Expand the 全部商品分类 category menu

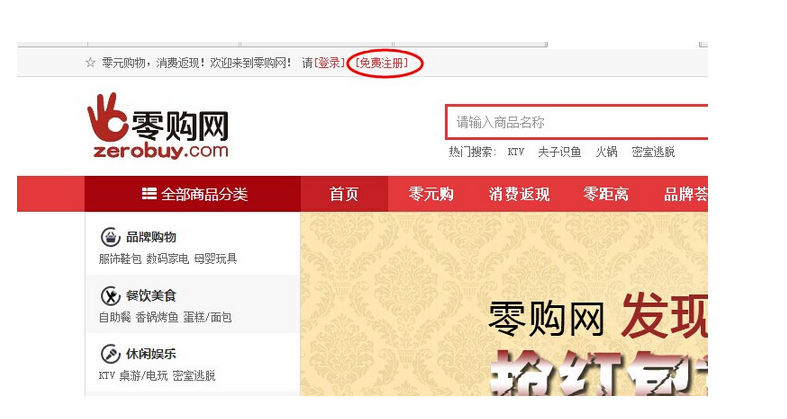[193, 194]
